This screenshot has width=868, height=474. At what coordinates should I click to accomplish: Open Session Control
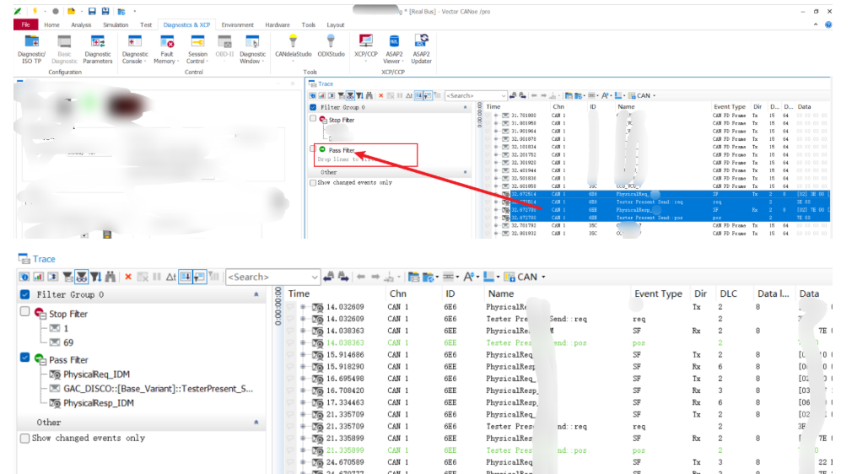click(197, 49)
